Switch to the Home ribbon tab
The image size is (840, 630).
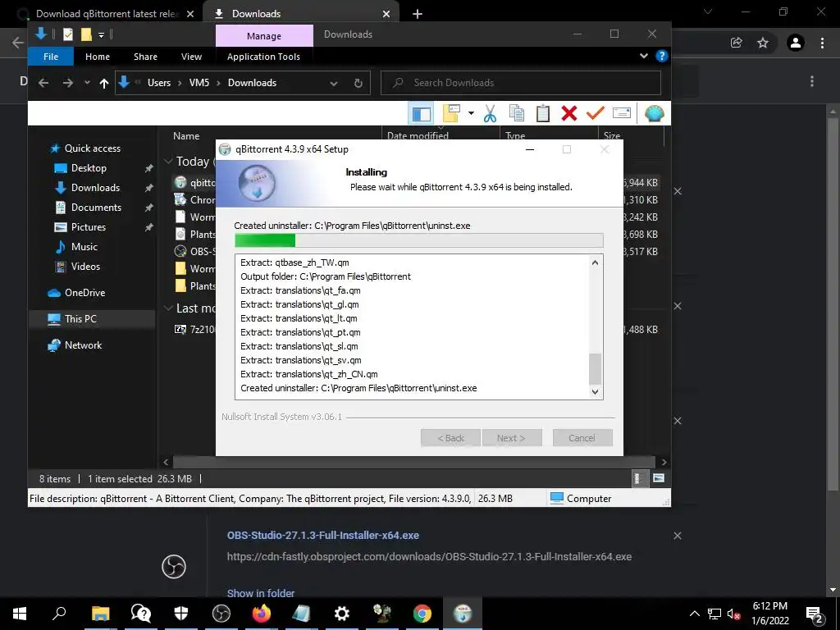[x=98, y=57]
